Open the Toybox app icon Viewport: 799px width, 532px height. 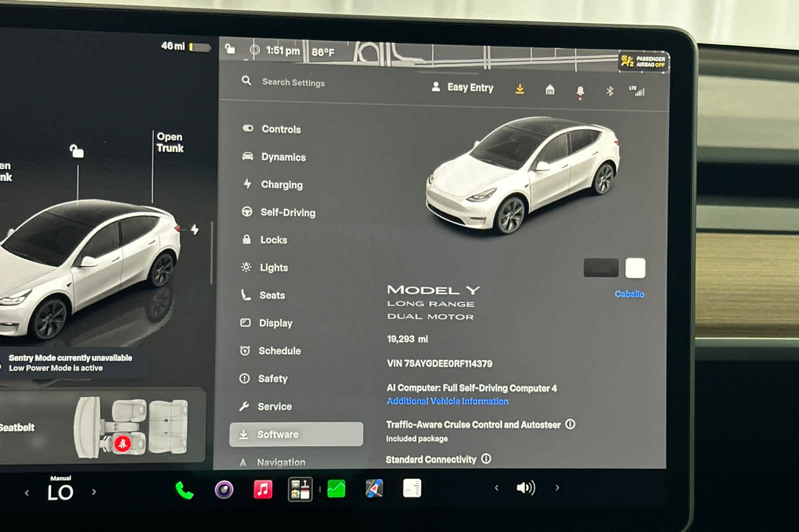coord(300,489)
